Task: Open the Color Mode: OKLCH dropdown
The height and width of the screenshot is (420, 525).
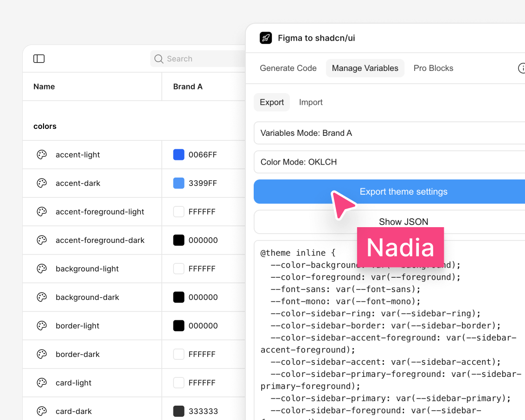Action: click(390, 162)
